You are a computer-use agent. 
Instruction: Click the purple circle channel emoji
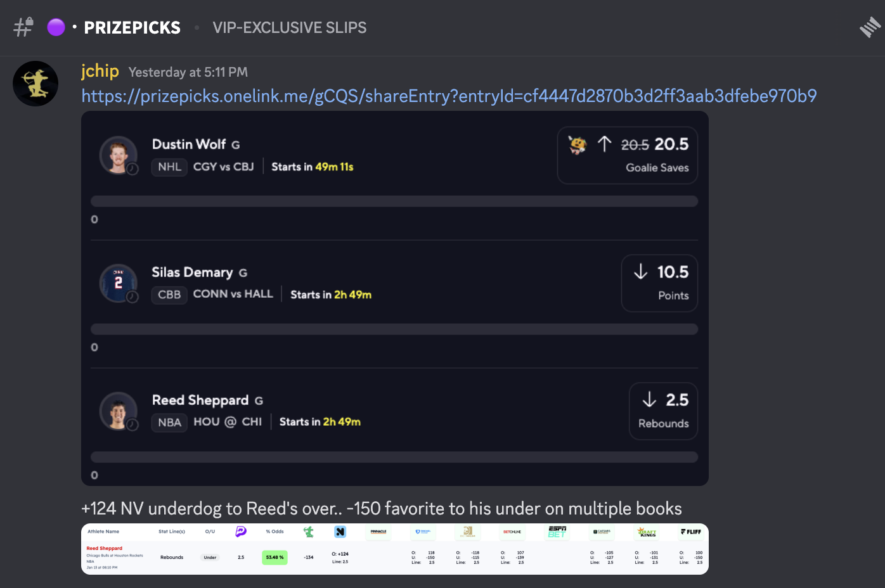pos(56,27)
